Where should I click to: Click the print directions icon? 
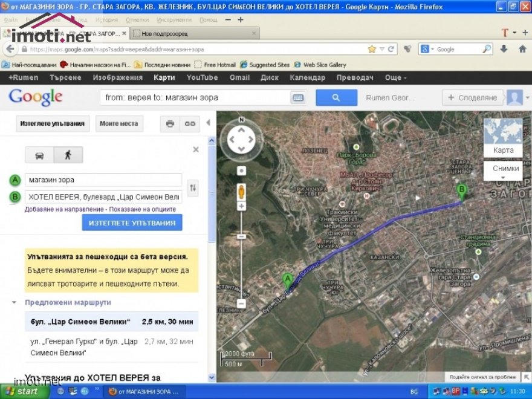[170, 124]
